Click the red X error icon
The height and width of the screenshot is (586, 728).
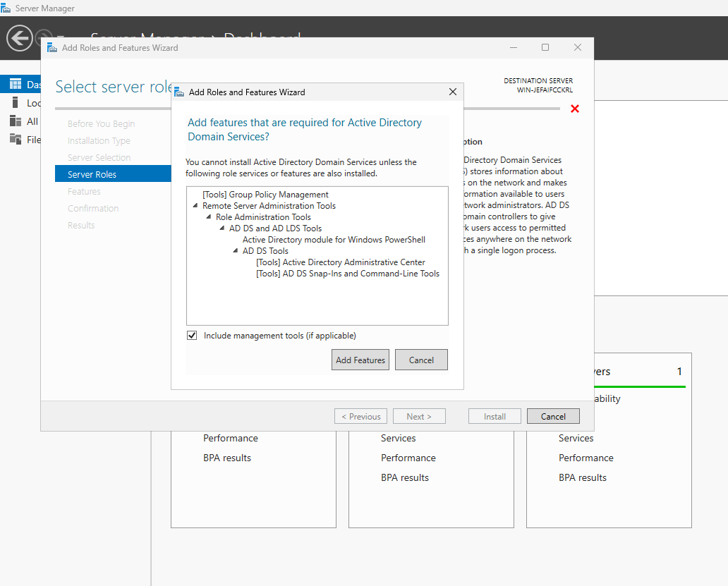pos(575,109)
